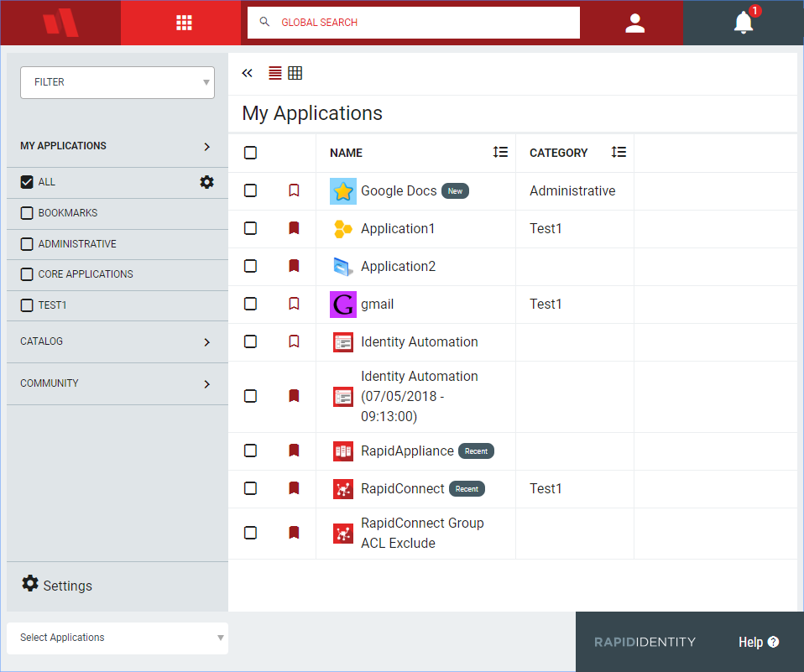Select CATALOG in sidebar
804x672 pixels.
pyautogui.click(x=41, y=341)
